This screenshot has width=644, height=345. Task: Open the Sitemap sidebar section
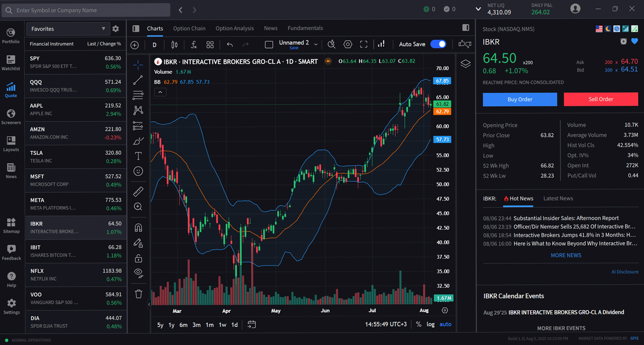[11, 225]
